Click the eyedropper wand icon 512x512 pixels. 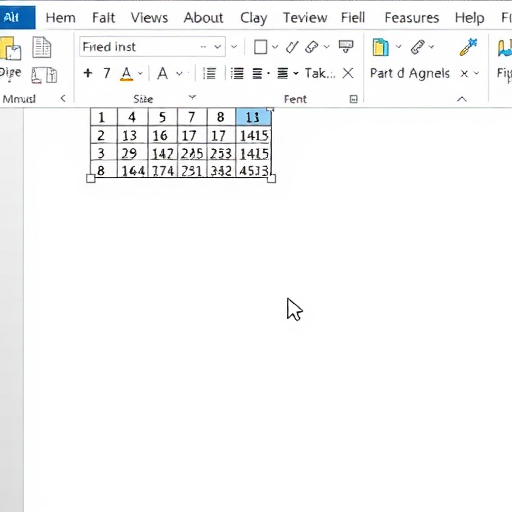click(468, 47)
